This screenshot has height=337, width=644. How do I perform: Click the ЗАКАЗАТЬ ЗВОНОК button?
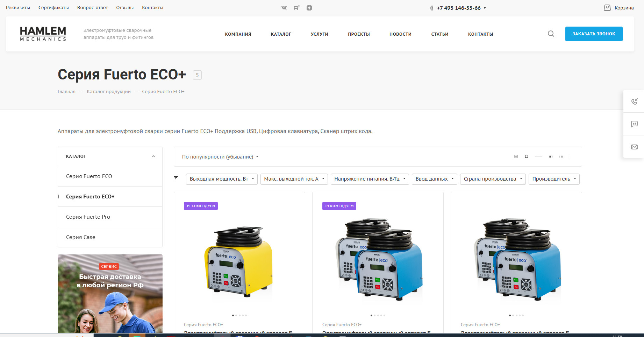pyautogui.click(x=594, y=34)
